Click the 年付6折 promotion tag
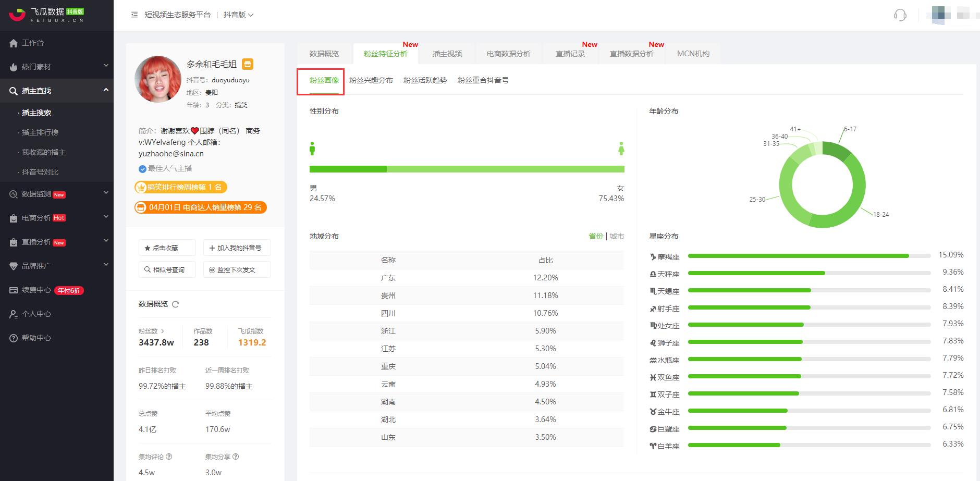The width and height of the screenshot is (980, 481). (x=69, y=290)
